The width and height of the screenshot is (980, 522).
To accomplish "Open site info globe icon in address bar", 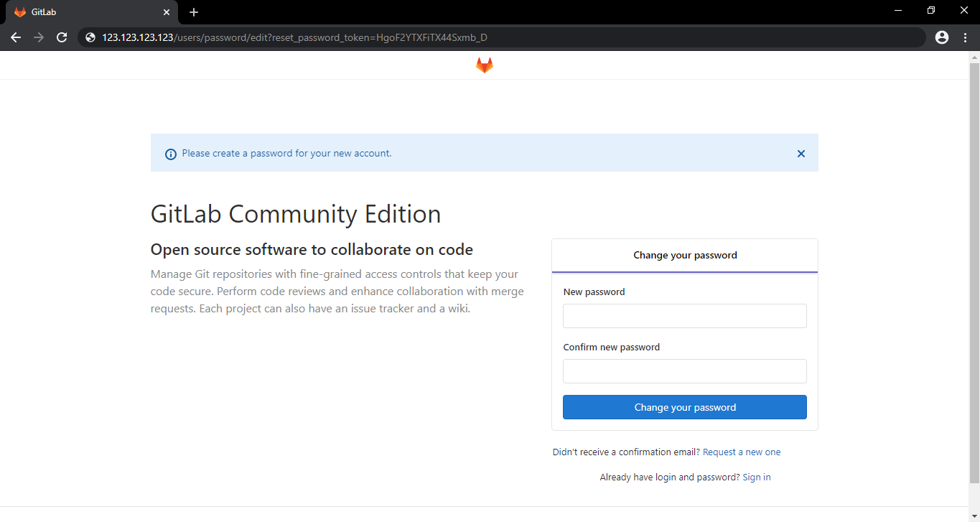I will (x=90, y=37).
